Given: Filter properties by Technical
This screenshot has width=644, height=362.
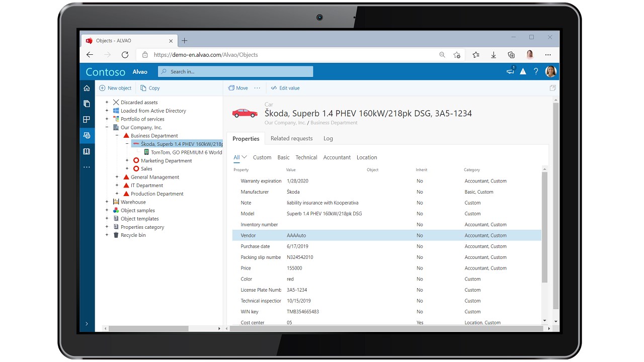Looking at the screenshot, I should pyautogui.click(x=306, y=157).
